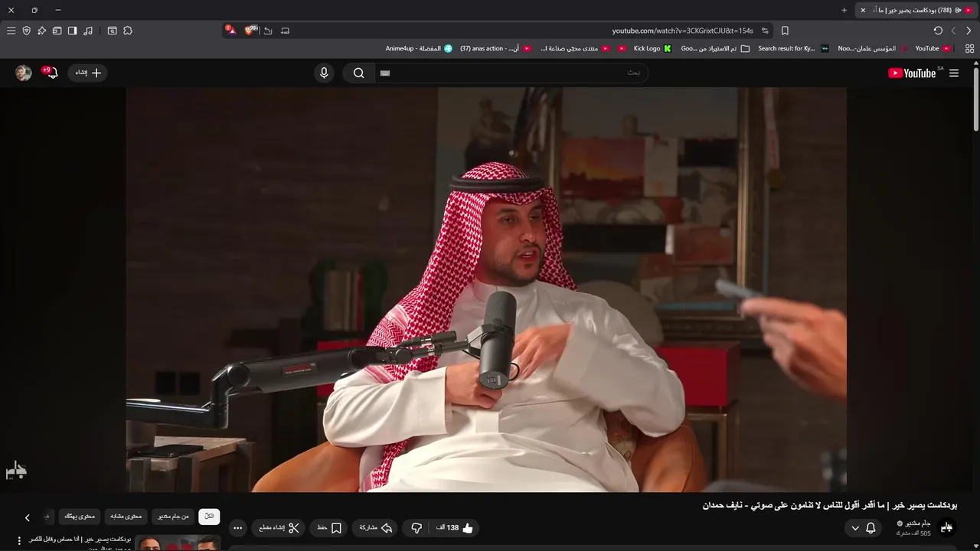
Task: Open site settings tune icon in address bar
Action: click(x=765, y=31)
